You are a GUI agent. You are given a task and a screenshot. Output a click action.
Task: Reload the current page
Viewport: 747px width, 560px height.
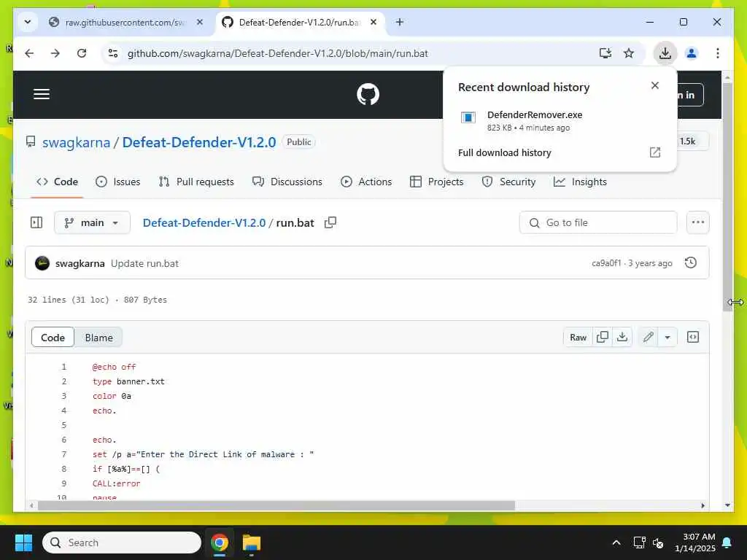click(x=82, y=53)
